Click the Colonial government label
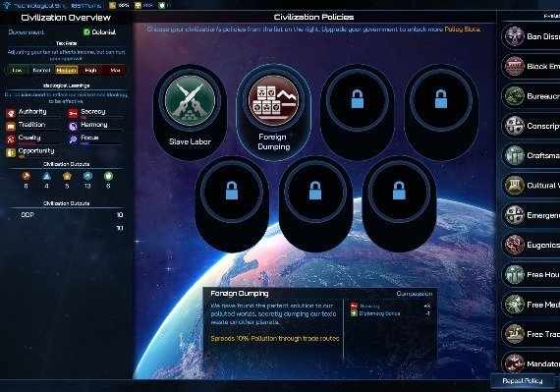The image size is (560, 392). [x=103, y=32]
